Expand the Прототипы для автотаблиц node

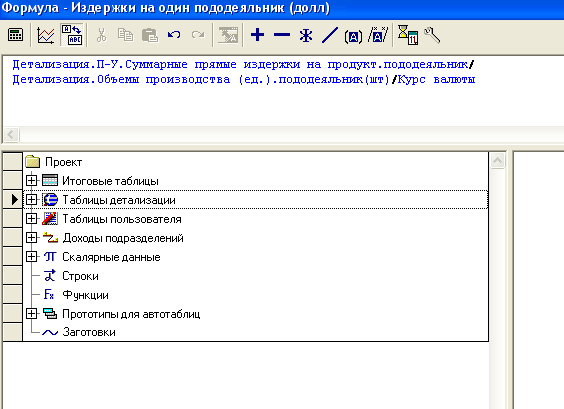31,314
